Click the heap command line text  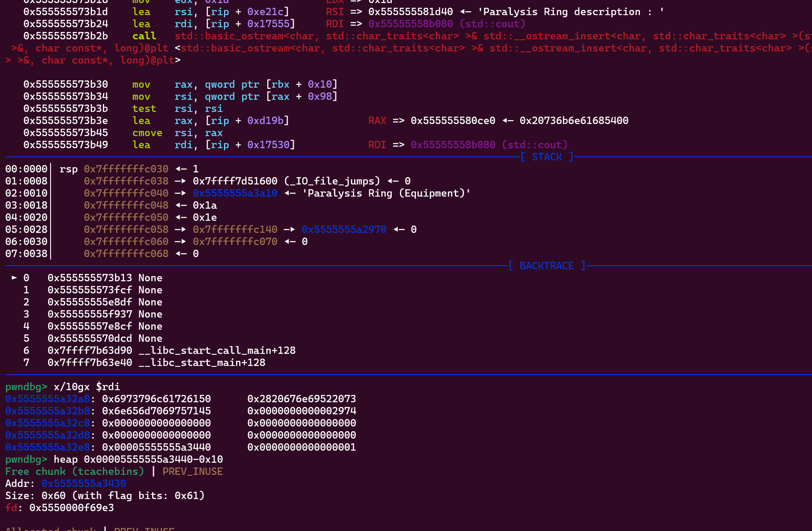[138, 459]
